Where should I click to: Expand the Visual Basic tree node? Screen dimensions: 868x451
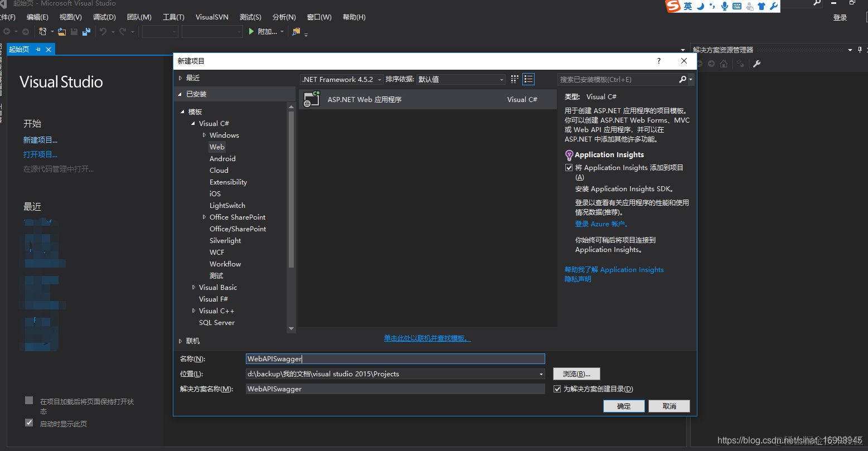193,288
